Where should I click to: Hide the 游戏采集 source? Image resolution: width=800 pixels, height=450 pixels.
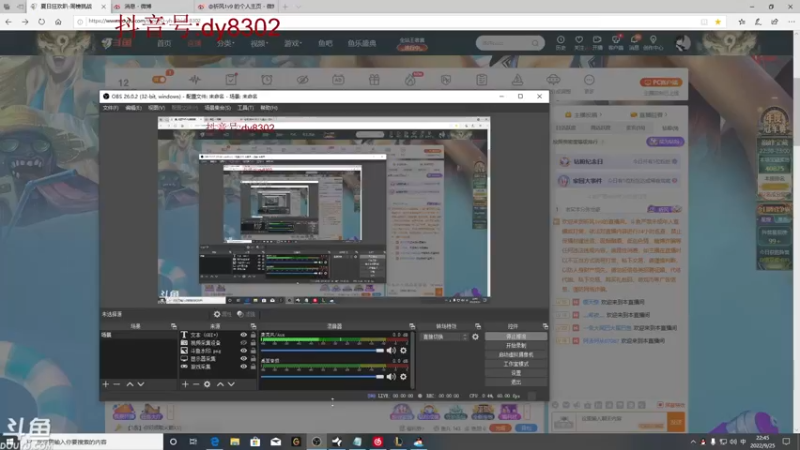[x=243, y=366]
